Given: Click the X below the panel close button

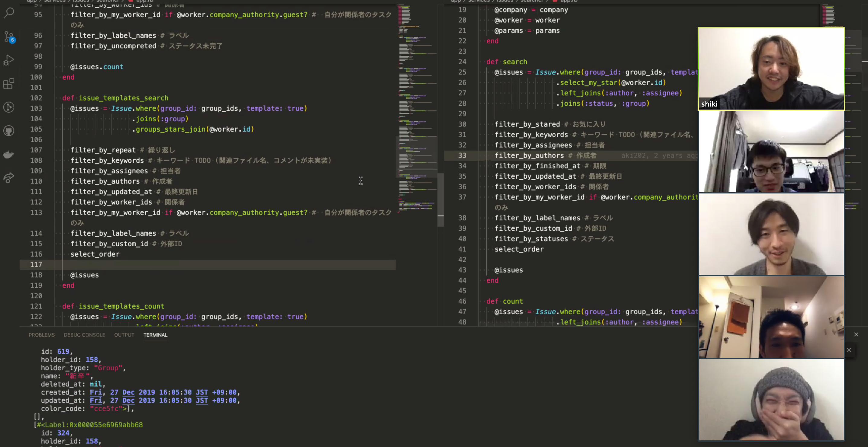Looking at the screenshot, I should (849, 350).
